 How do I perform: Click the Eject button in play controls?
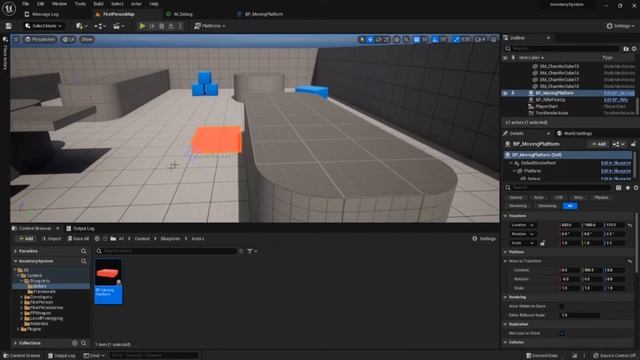171,26
